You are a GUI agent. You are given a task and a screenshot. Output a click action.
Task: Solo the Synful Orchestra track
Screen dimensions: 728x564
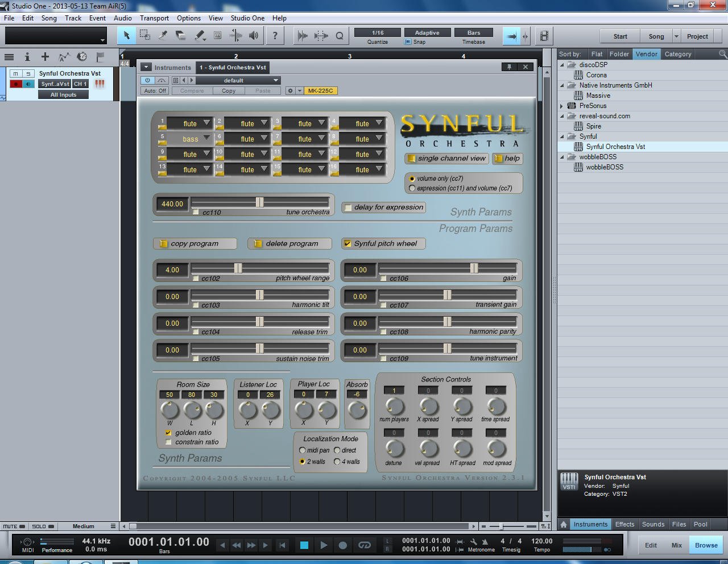(28, 73)
